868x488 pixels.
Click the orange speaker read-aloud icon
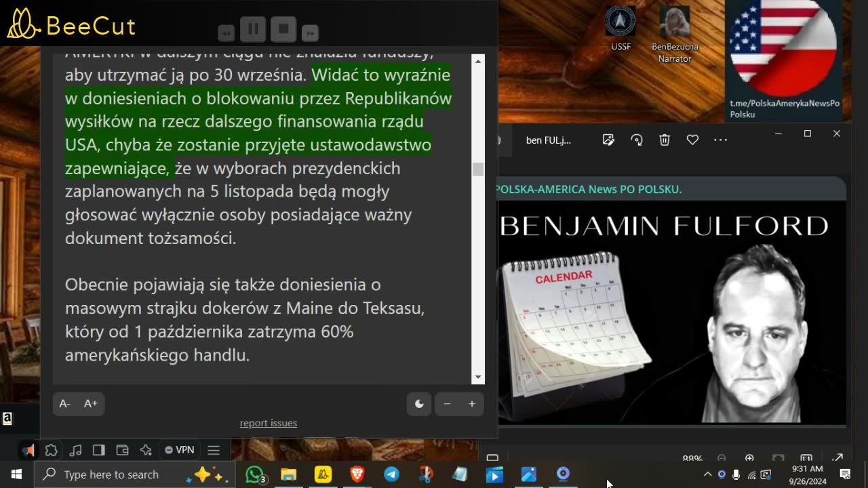[28, 450]
